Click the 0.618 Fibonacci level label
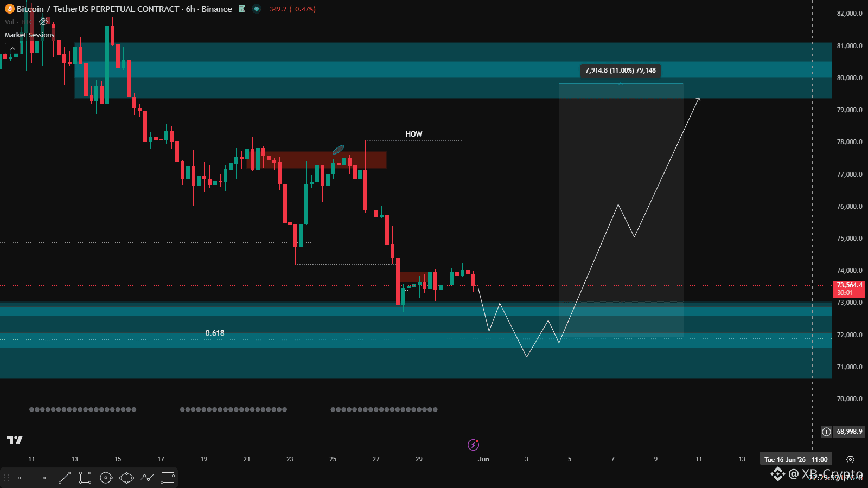This screenshot has height=488, width=868. [215, 333]
